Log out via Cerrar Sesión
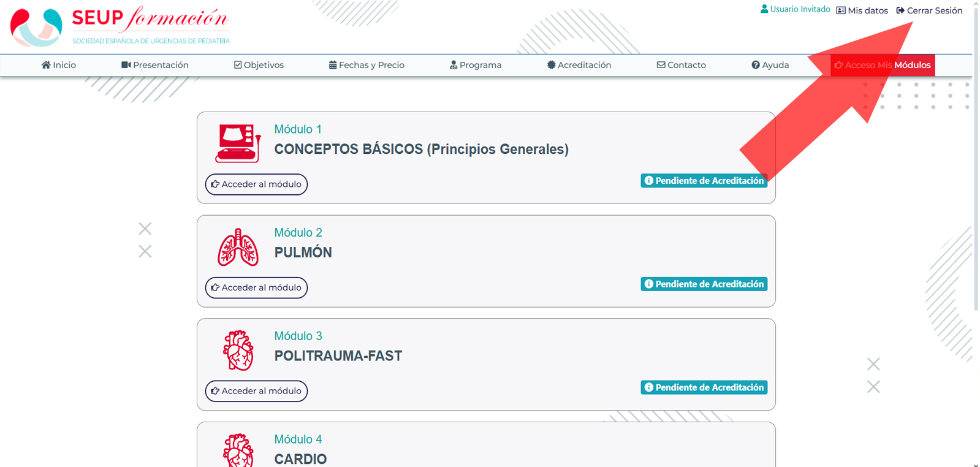This screenshot has height=467, width=980. pyautogui.click(x=929, y=10)
